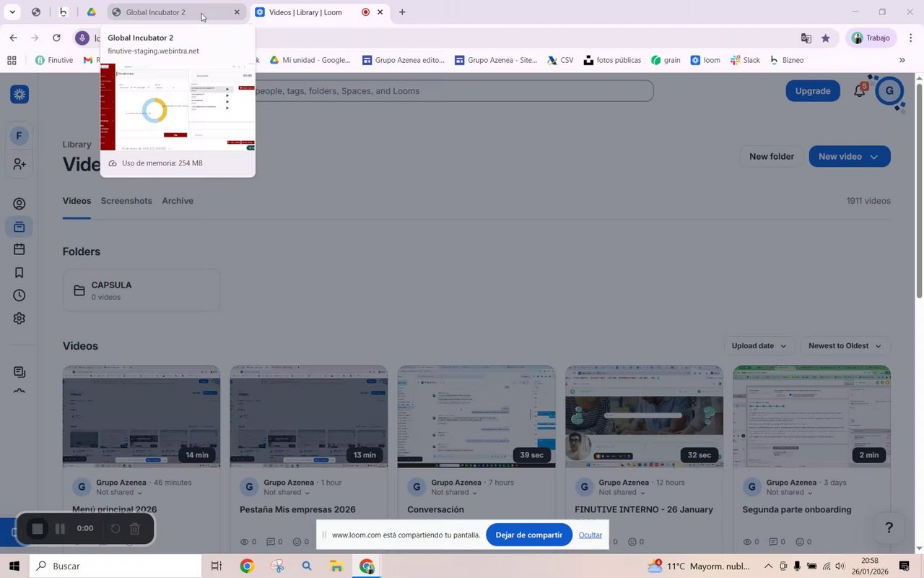Click the Trabajo profile button

pyautogui.click(x=871, y=38)
